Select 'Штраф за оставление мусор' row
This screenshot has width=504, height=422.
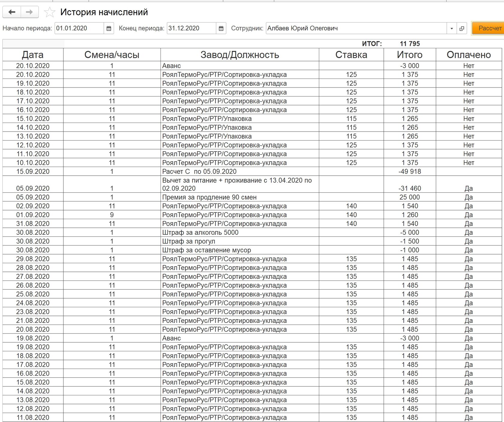(x=252, y=250)
